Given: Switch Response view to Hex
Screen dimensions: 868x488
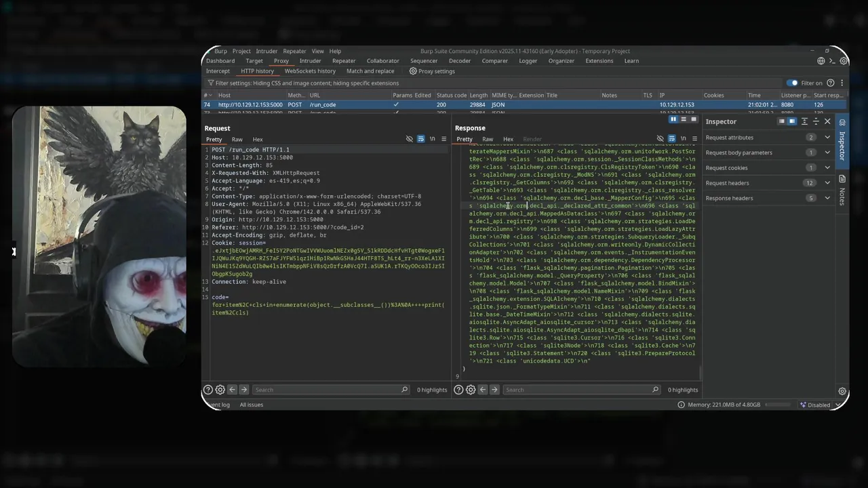Looking at the screenshot, I should 508,140.
